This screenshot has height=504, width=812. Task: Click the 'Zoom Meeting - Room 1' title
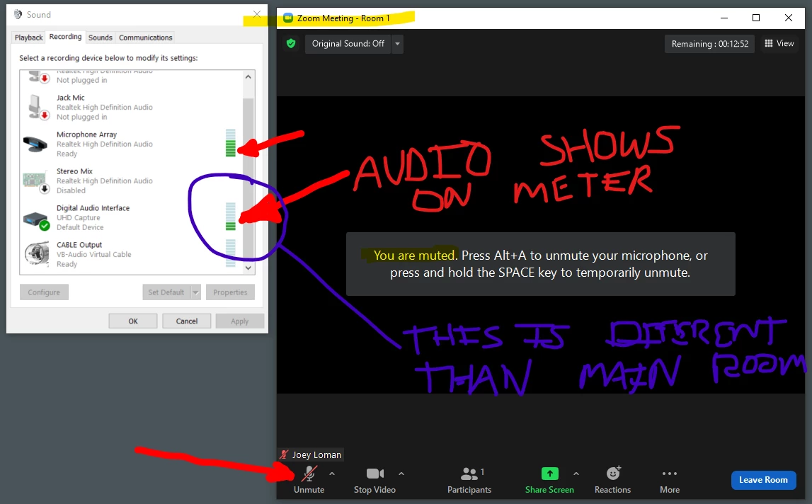(x=343, y=18)
